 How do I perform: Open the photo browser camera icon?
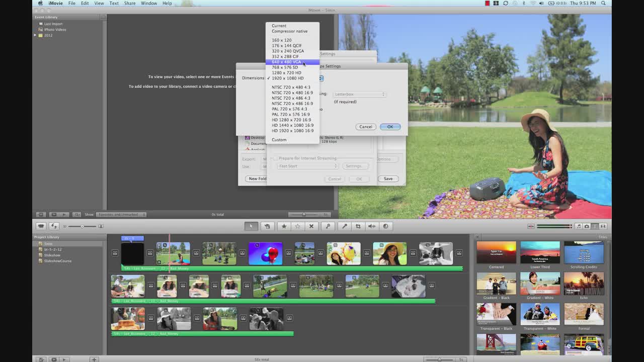pyautogui.click(x=587, y=226)
